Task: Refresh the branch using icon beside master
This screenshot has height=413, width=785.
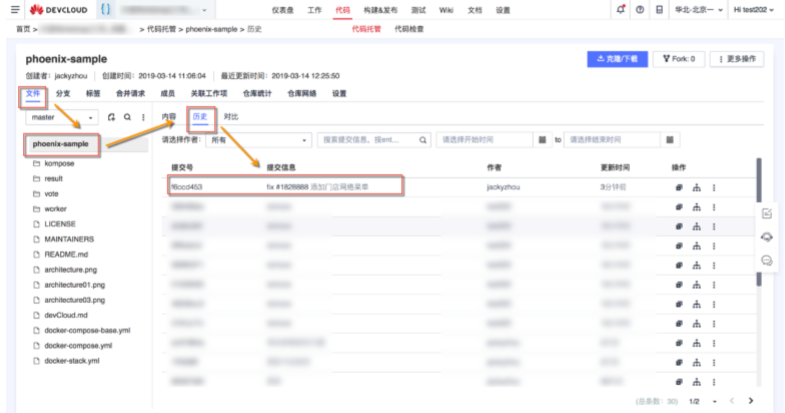Action: point(111,117)
